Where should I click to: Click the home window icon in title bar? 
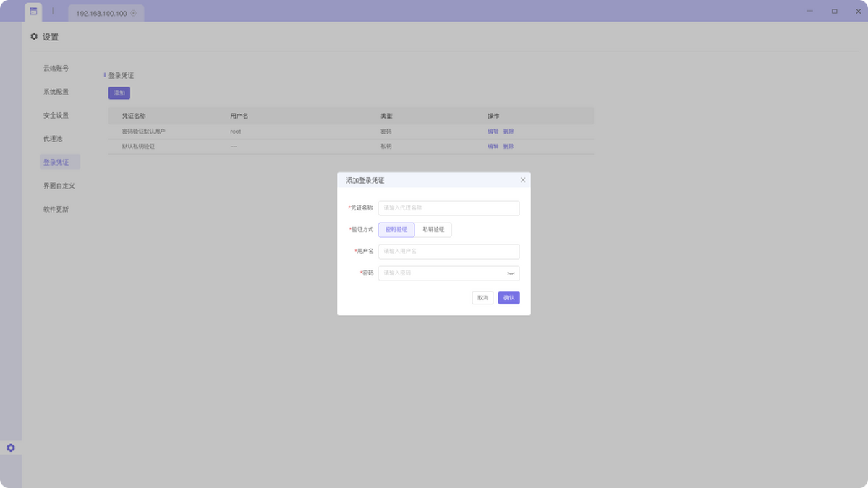[x=33, y=12]
